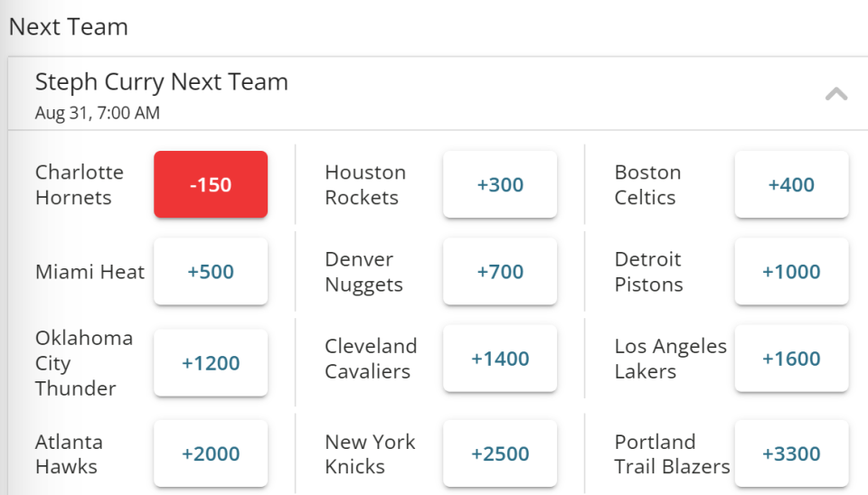Bet on Oklahoma City Thunder +1200
The image size is (868, 495).
tap(211, 363)
